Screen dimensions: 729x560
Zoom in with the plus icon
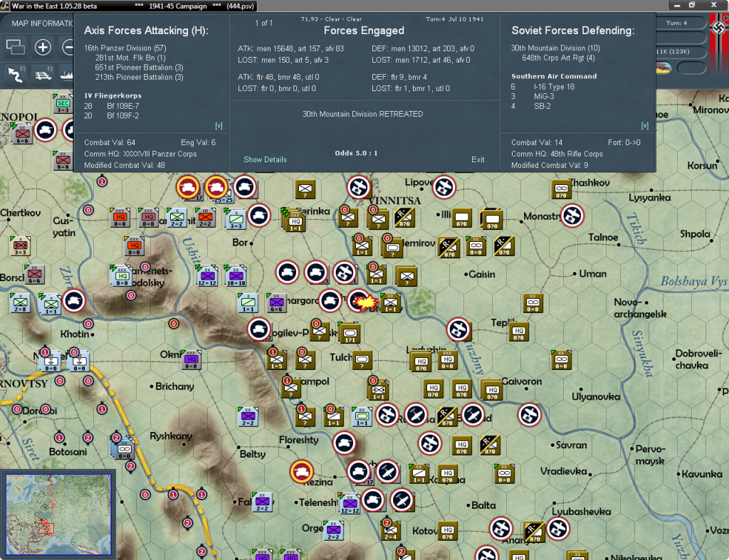pyautogui.click(x=43, y=47)
